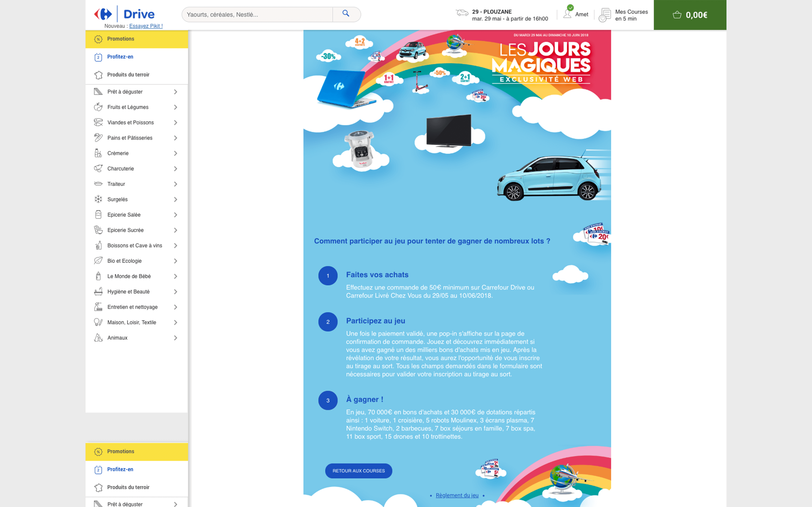Image resolution: width=812 pixels, height=507 pixels.
Task: Click the Carrefour logo icon
Action: point(103,14)
